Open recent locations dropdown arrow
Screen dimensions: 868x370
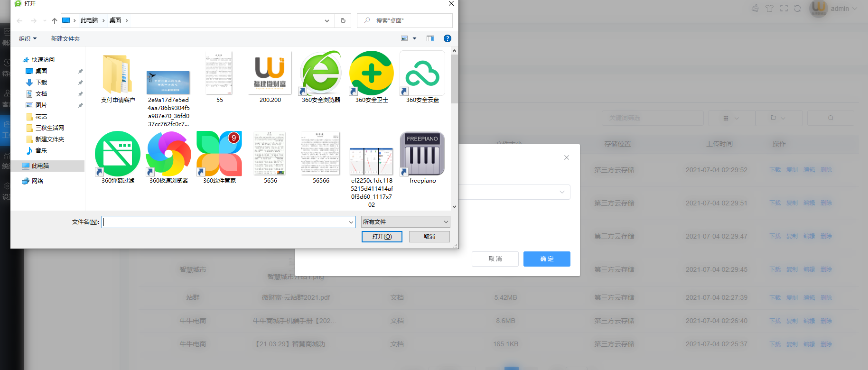coord(45,20)
